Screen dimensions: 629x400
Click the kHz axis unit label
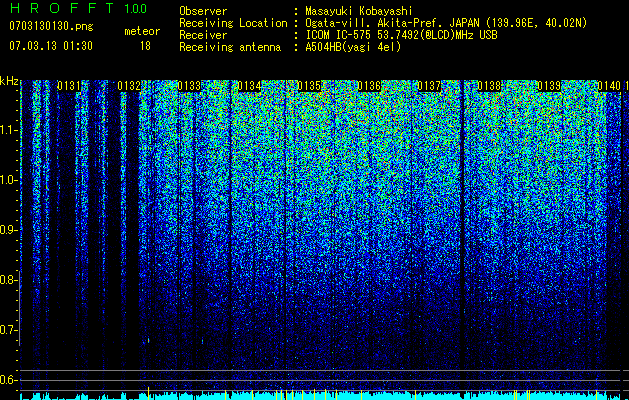pos(9,81)
